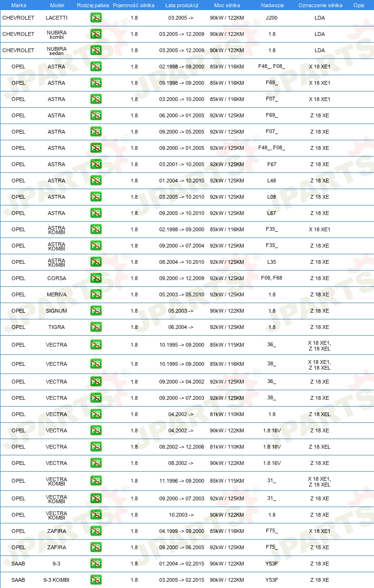Click the fuel icon in the ASTRA KOMBI 09.2000 -> 07.2004 row
This screenshot has height=588, width=374.
(x=96, y=246)
